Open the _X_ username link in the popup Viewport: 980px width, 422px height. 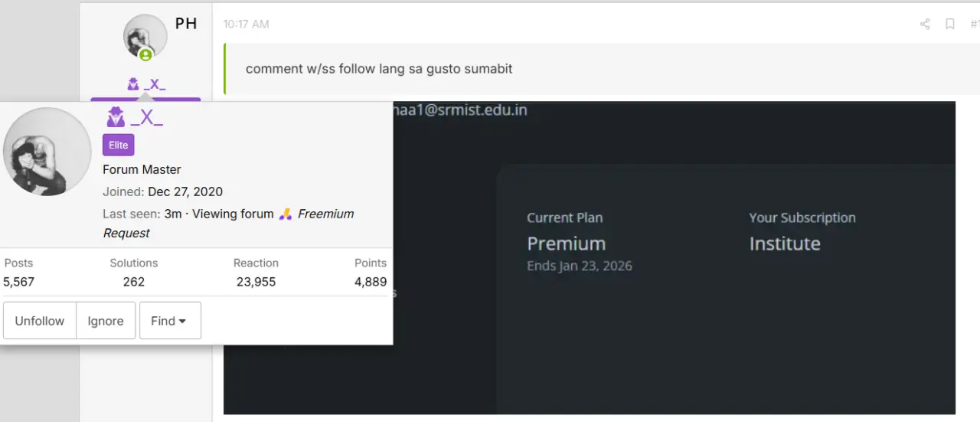click(146, 117)
